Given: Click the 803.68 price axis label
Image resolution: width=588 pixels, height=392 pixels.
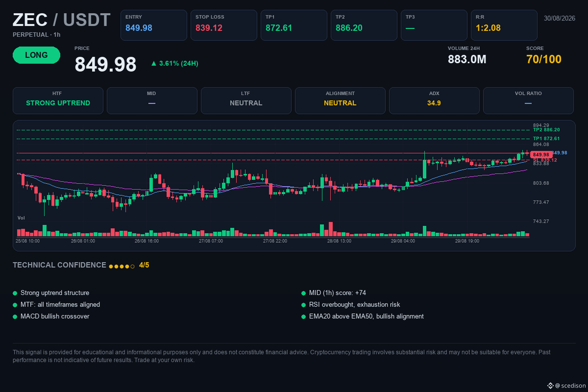Looking at the screenshot, I should [x=541, y=183].
